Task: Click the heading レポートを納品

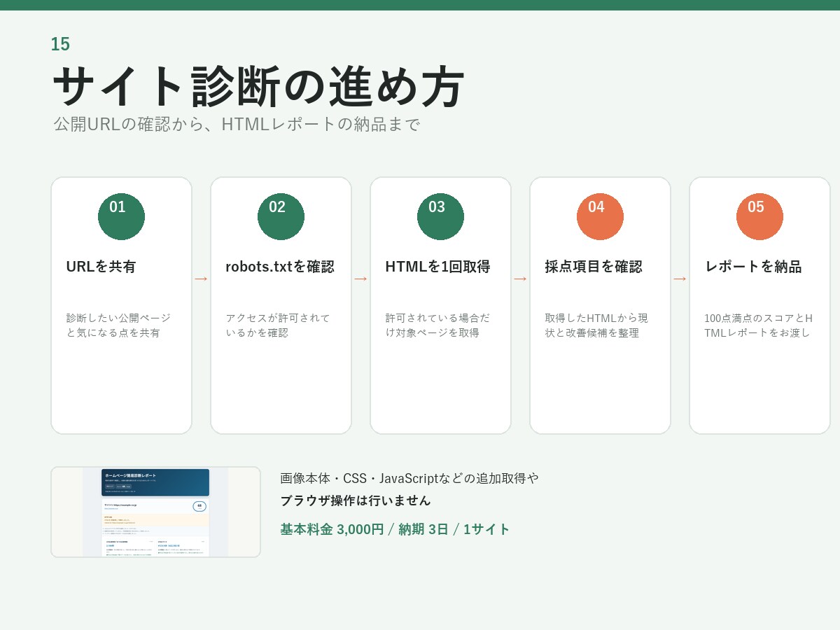Action: click(753, 267)
